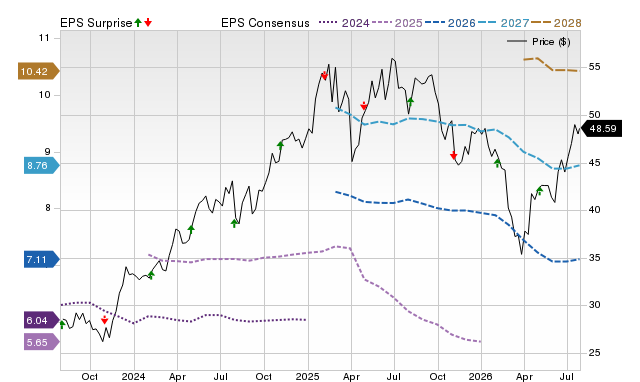Viewport: 640px width, 382px height.
Task: Click the 11 EPS axis label
Action: point(44,38)
